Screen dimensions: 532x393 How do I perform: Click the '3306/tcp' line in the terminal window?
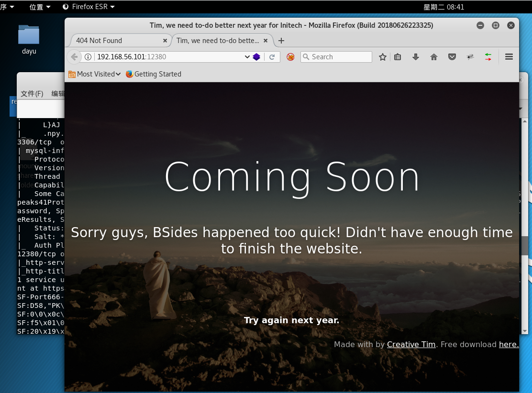41,142
